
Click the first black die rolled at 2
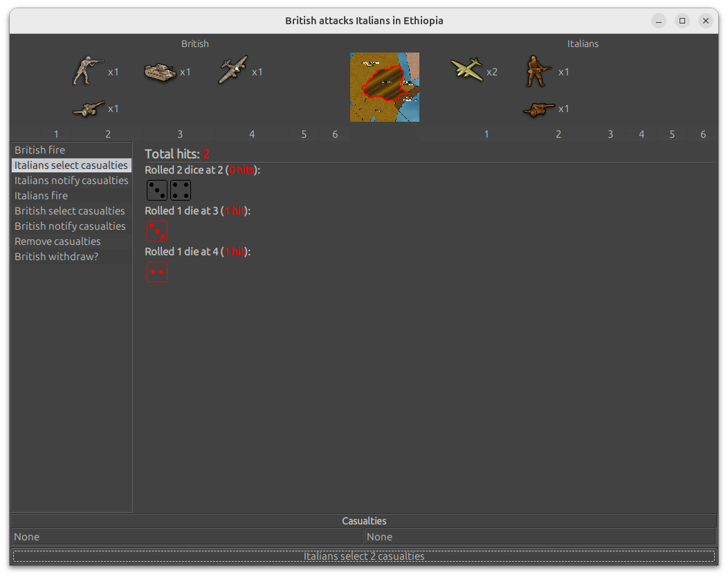(x=157, y=190)
